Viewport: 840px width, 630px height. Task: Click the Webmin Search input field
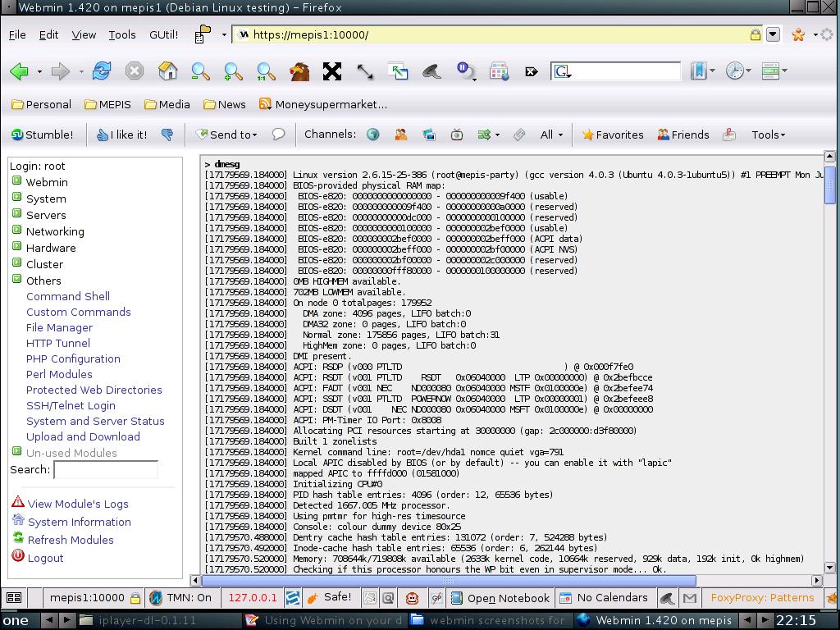[x=106, y=470]
